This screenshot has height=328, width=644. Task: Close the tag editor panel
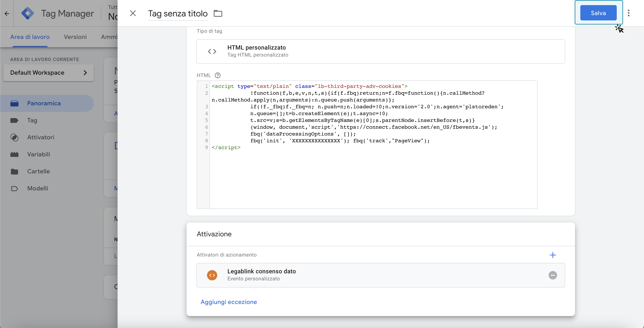tap(133, 13)
